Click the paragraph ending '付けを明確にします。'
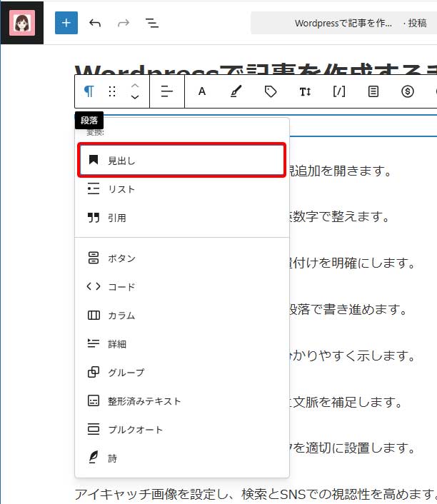Image resolution: width=437 pixels, height=504 pixels. coord(352,263)
